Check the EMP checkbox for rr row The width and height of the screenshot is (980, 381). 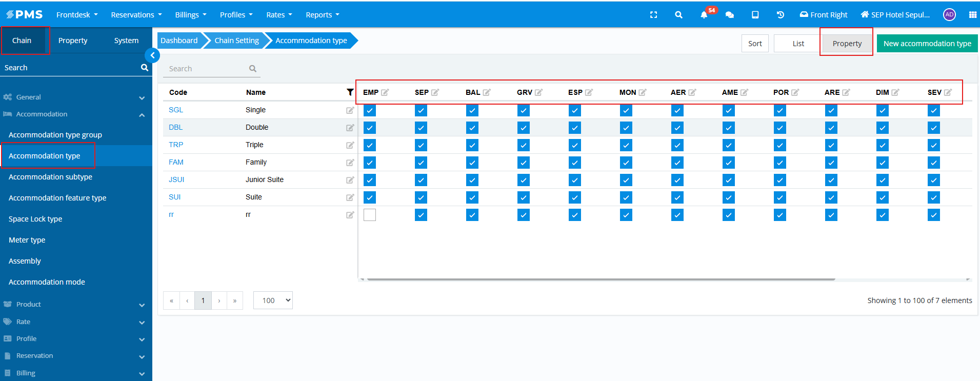[370, 215]
